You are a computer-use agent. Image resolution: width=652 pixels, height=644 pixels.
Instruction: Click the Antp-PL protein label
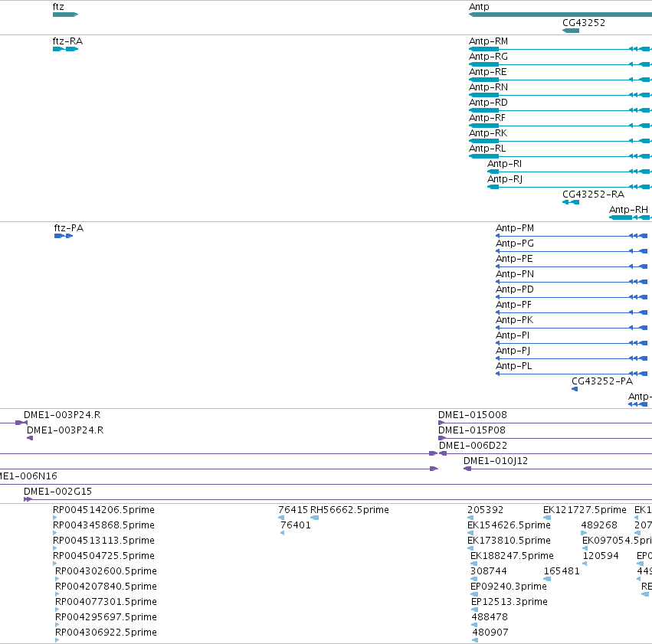pos(514,367)
